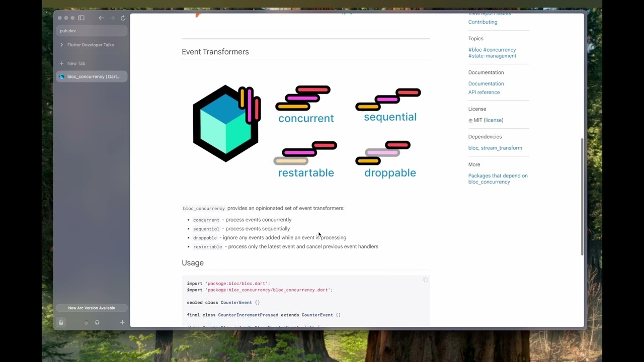Switch to the bloc_concurrency tab
The height and width of the screenshot is (362, 644).
pyautogui.click(x=92, y=76)
